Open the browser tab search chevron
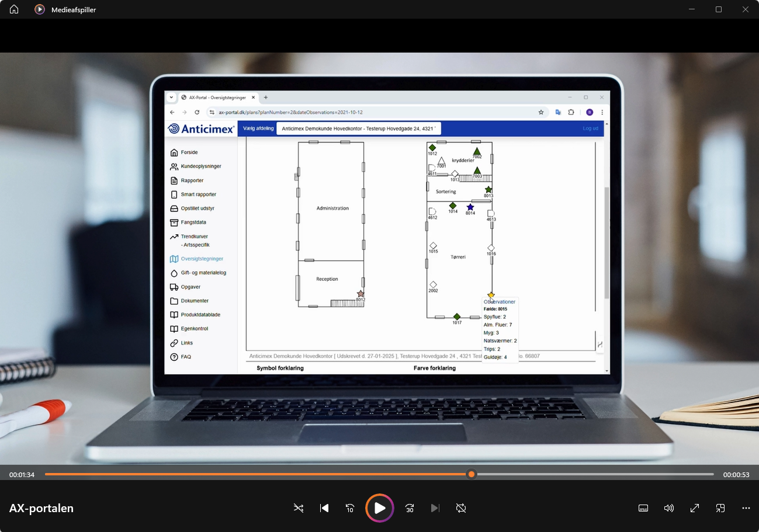 click(x=171, y=98)
